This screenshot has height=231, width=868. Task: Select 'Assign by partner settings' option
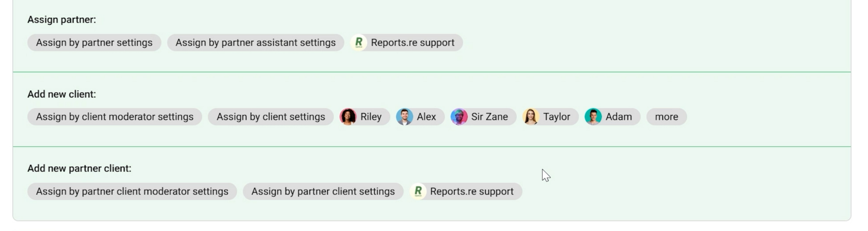coord(94,43)
